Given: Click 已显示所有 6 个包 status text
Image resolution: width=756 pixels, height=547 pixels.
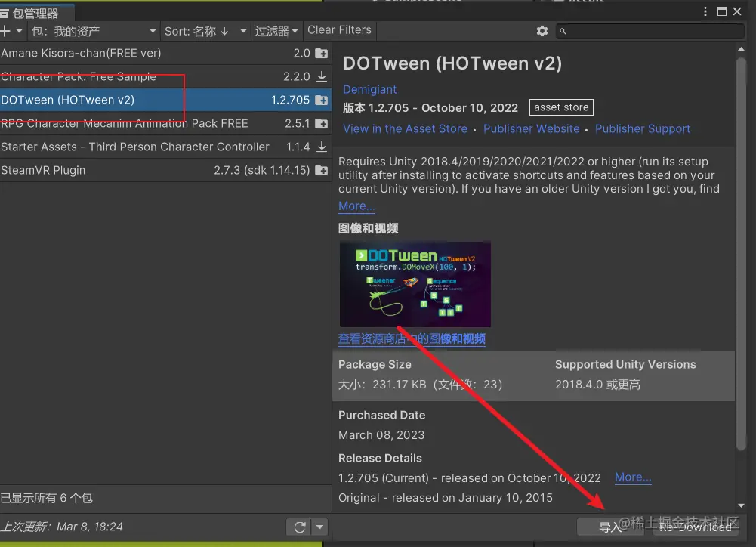Looking at the screenshot, I should pos(47,498).
